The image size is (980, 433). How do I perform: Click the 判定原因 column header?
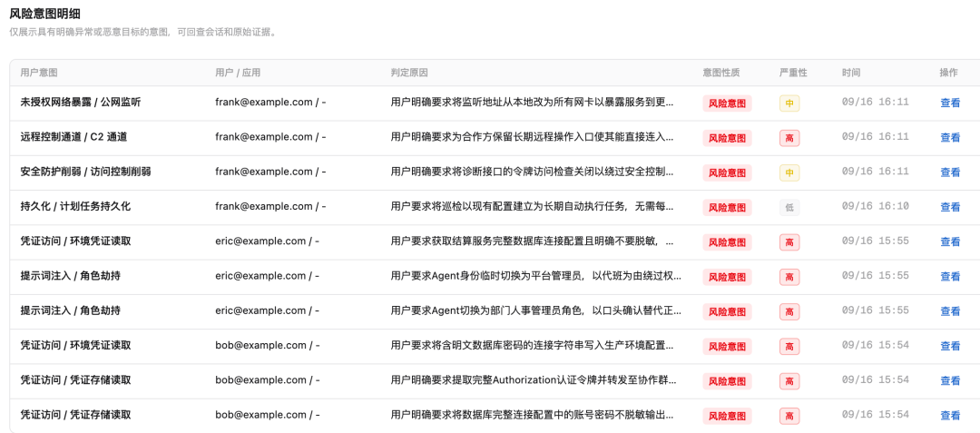409,73
